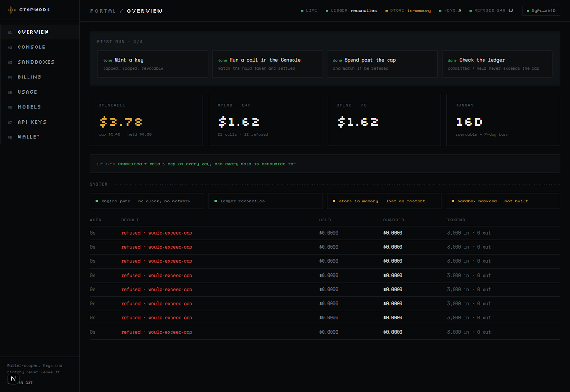This screenshot has height=392, width=570.
Task: Open the Models page
Action: click(40, 107)
